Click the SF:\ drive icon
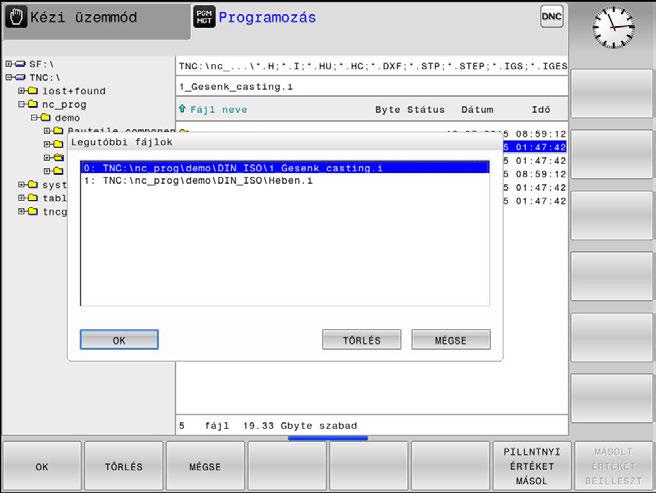The width and height of the screenshot is (656, 493). tap(20, 64)
